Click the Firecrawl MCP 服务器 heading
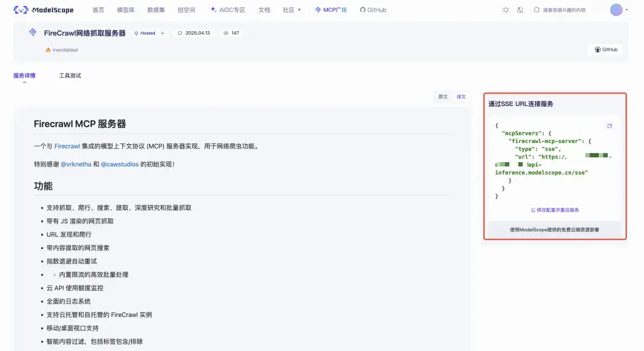The image size is (644, 351). coord(80,124)
